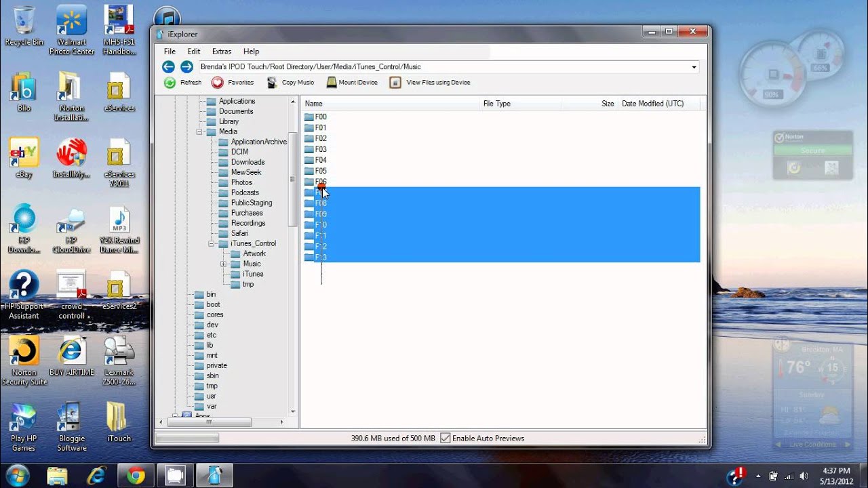Click View Files using Device icon

[395, 83]
